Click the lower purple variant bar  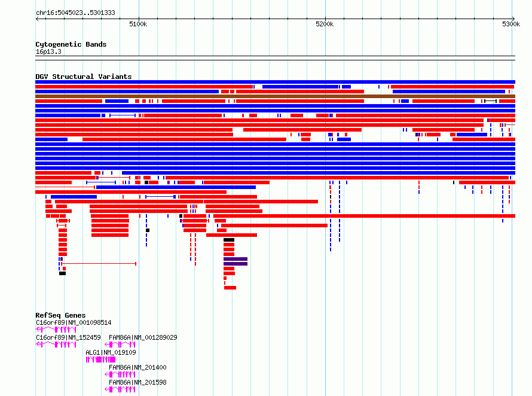coord(236,264)
